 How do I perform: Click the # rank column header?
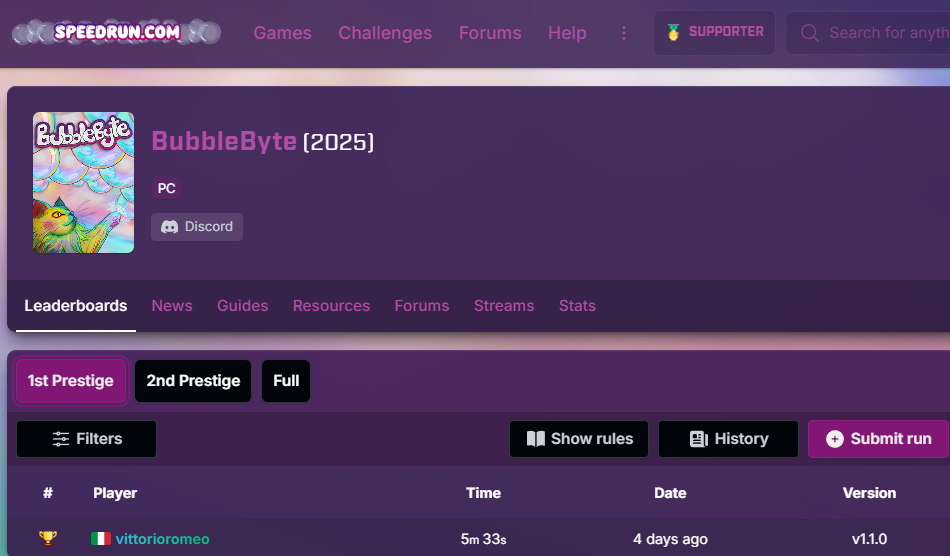[x=48, y=493]
